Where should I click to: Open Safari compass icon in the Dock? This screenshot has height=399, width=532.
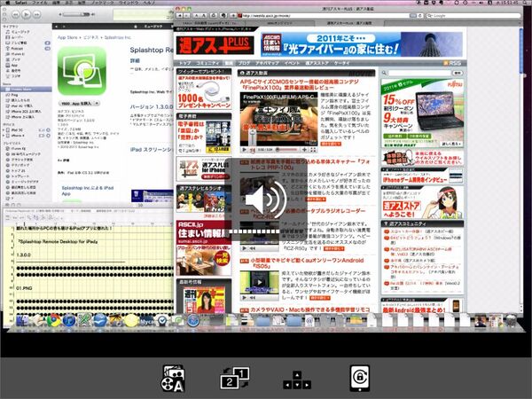point(193,320)
